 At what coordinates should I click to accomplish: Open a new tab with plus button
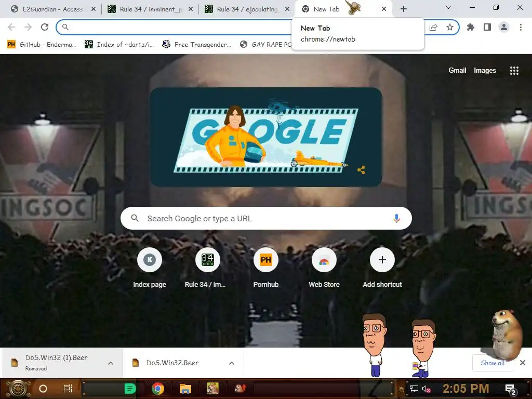click(403, 9)
